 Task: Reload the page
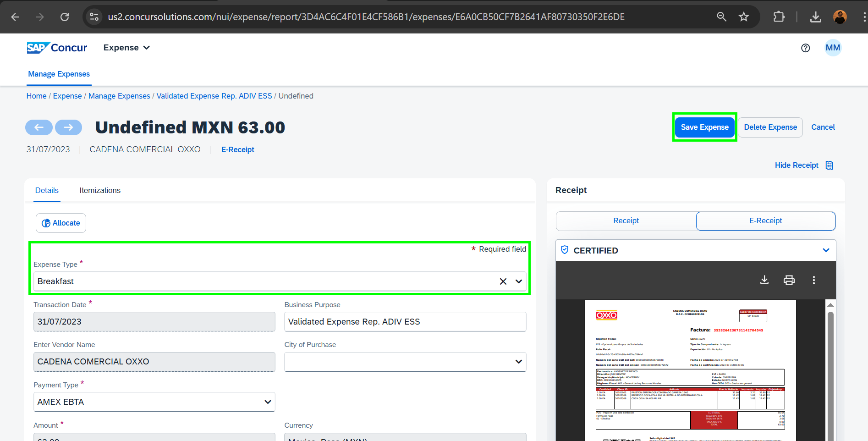point(65,17)
